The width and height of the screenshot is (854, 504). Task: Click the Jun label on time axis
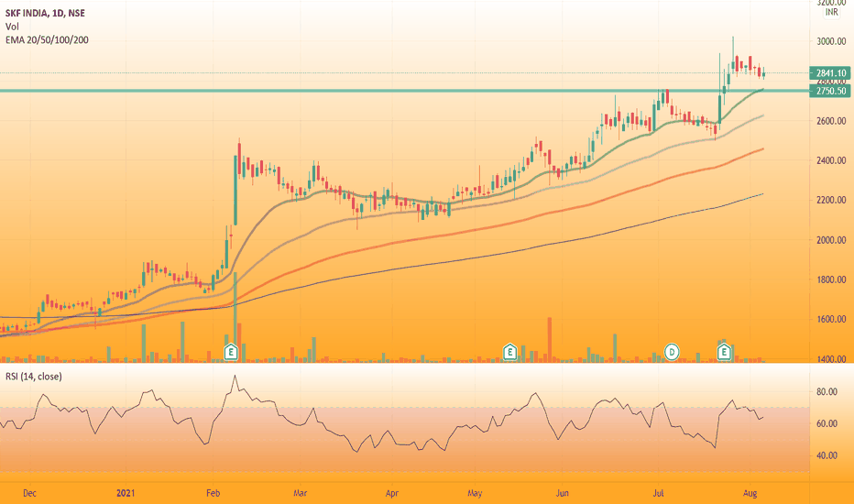(x=562, y=493)
